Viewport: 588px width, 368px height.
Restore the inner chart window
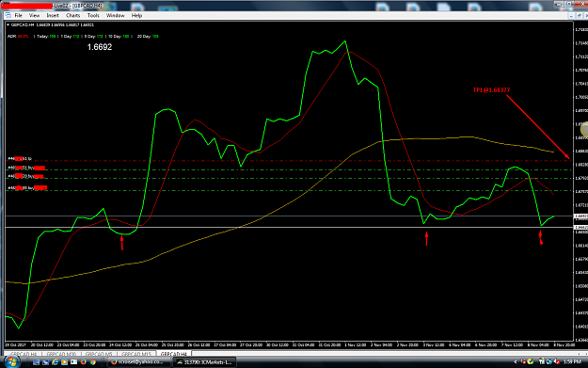pos(579,15)
